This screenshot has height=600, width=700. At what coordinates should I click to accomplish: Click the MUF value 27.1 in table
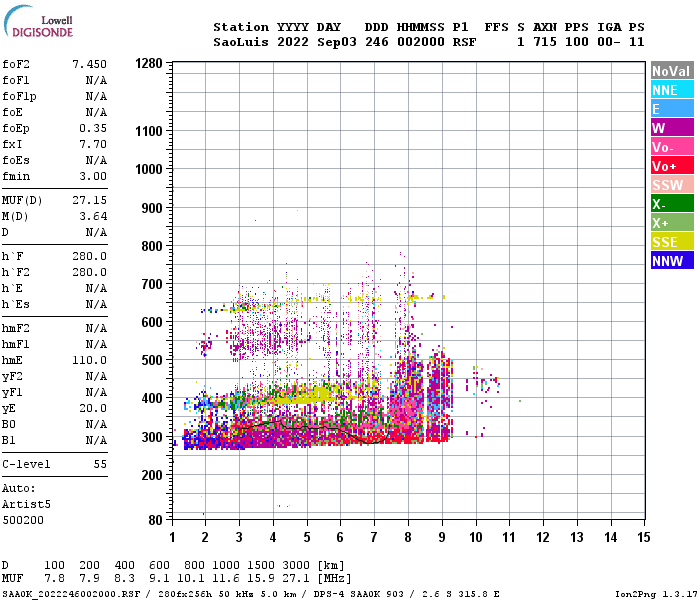(296, 579)
